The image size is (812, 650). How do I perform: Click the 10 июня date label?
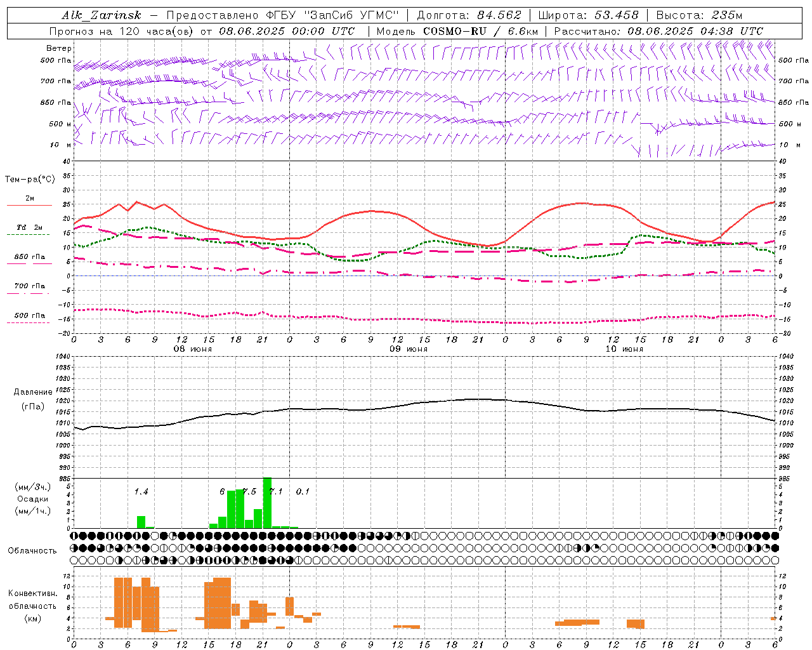pos(624,349)
